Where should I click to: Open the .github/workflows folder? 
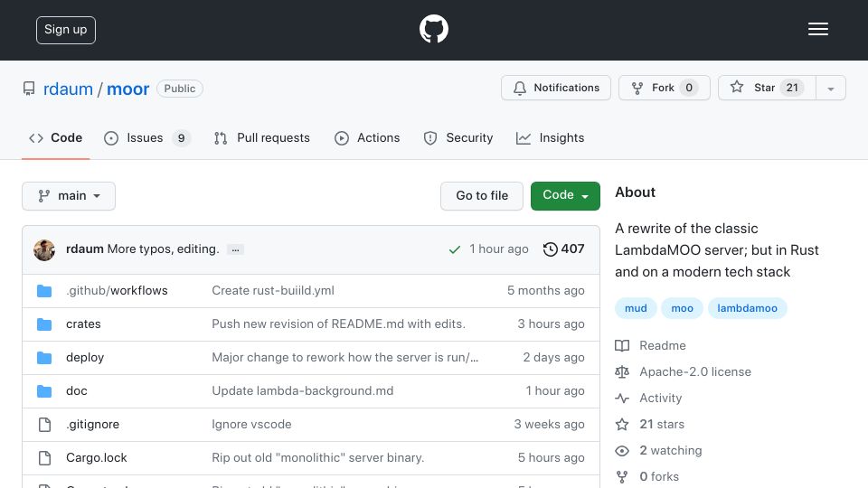tap(117, 290)
